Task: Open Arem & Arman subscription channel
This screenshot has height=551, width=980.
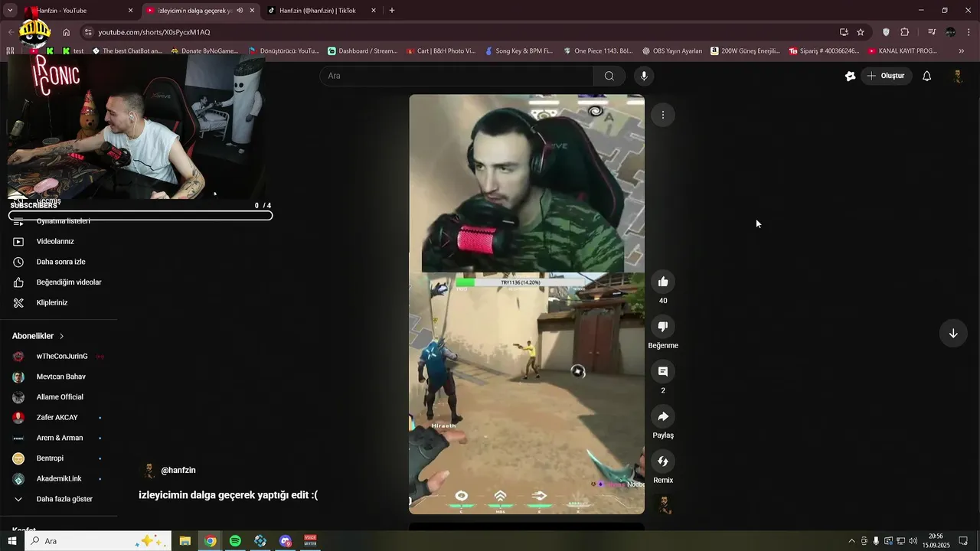Action: 60,438
